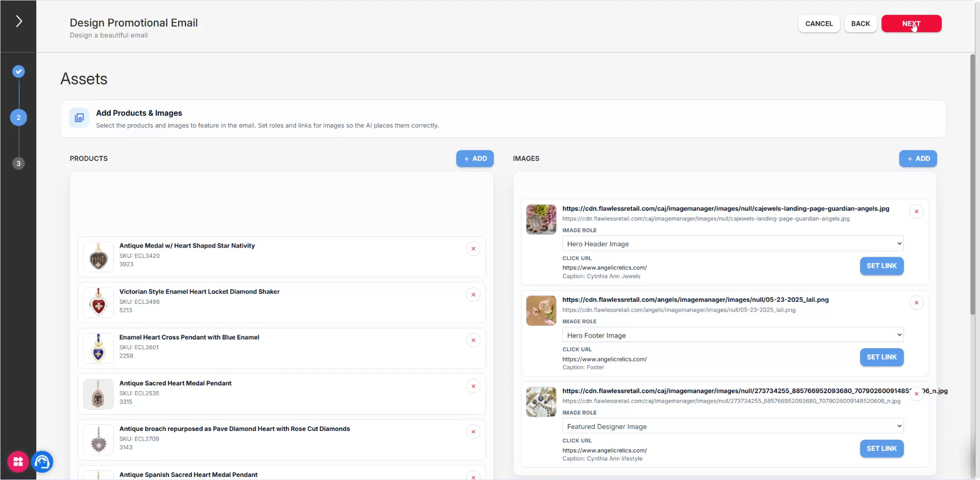Click 'SKU: ECL2535' text

pos(139,393)
